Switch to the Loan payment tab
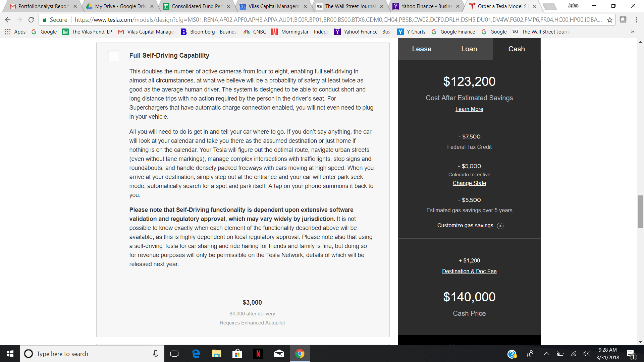This screenshot has width=644, height=362. 469,49
